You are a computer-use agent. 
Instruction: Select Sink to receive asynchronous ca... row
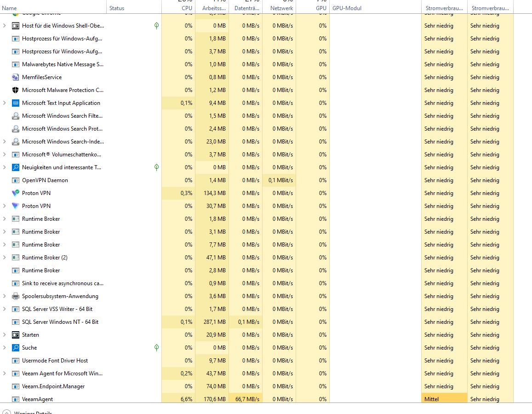pos(257,283)
